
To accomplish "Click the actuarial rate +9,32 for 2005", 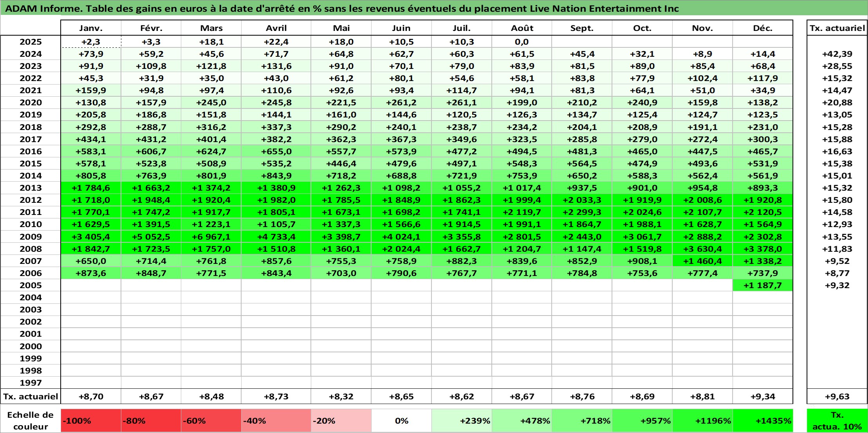I will (837, 285).
